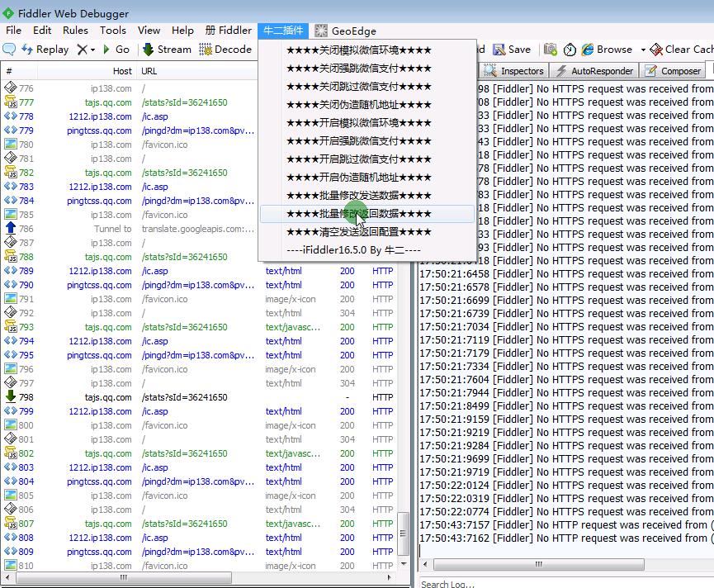The image size is (714, 588).
Task: Click session list scroll-down arrow
Action: coord(404,564)
